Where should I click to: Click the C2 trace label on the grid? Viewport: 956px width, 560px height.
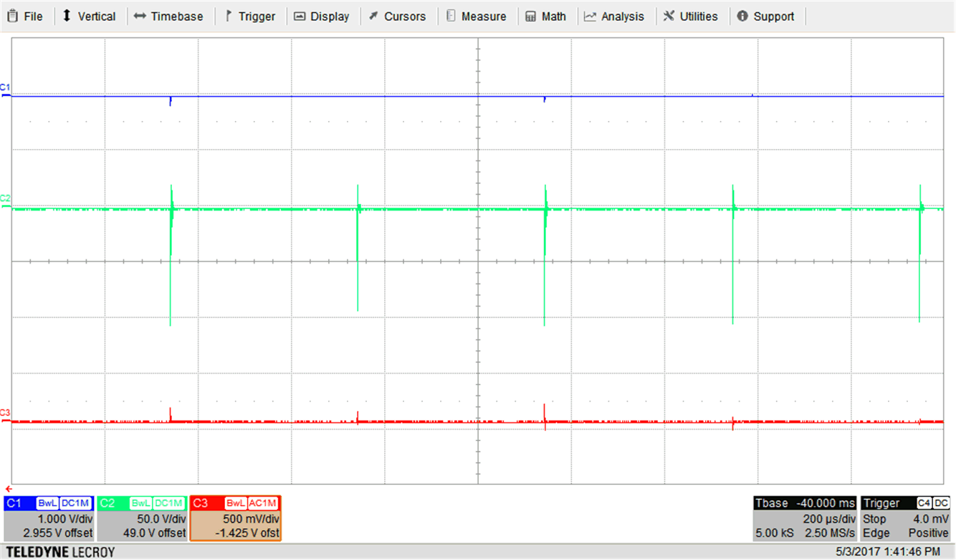[5, 198]
